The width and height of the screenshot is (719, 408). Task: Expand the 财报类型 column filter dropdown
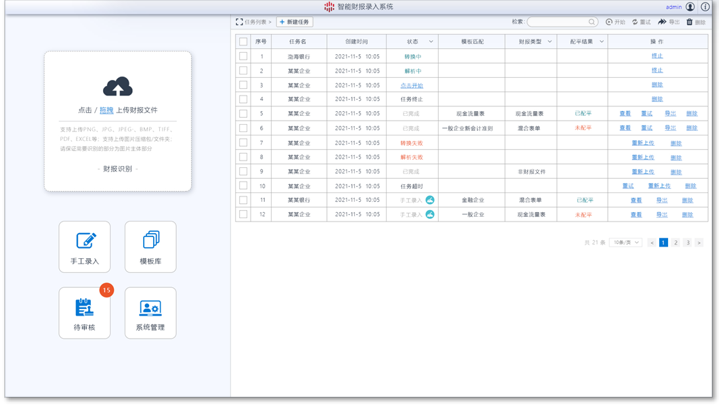[549, 42]
